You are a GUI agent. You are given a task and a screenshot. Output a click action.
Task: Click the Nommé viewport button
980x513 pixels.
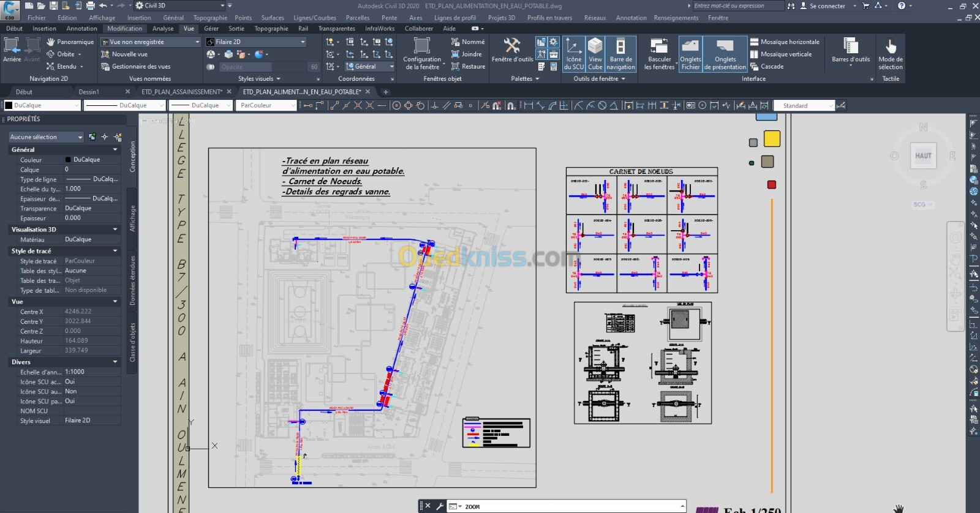click(x=468, y=42)
